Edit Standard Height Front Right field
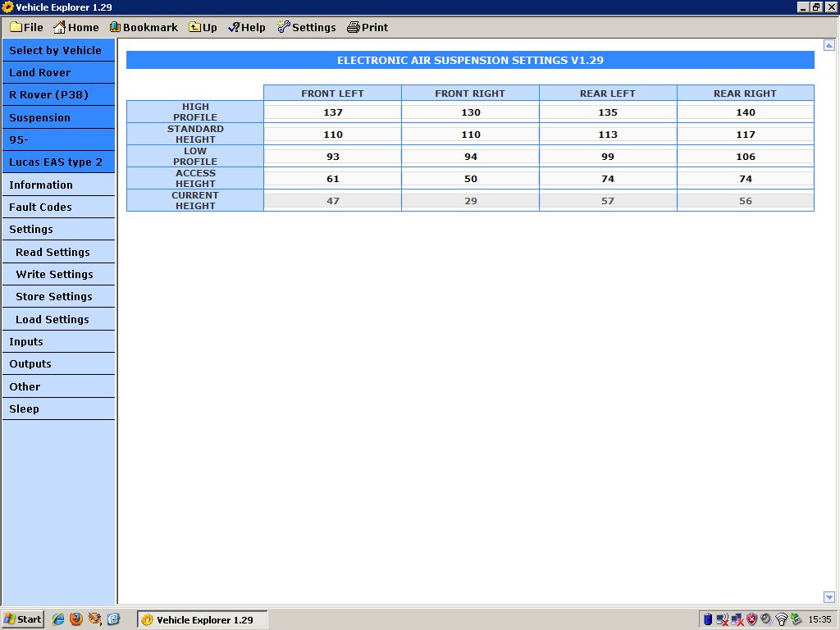Viewport: 840px width, 630px height. (x=470, y=135)
